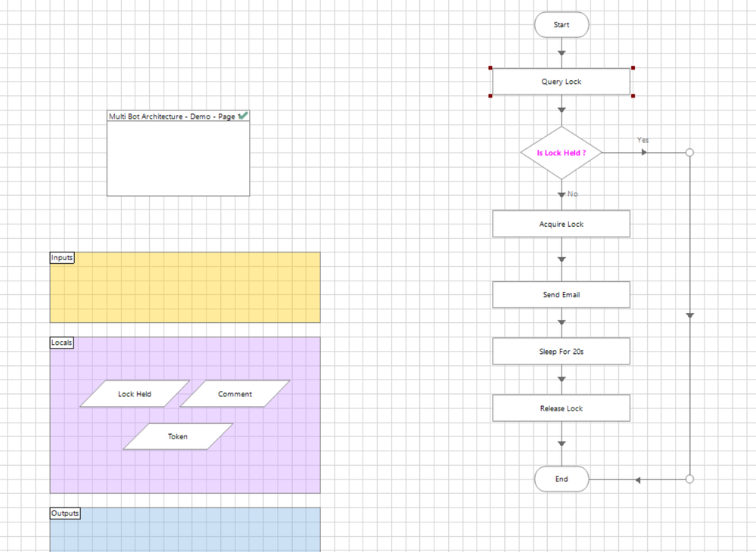Select the Yes link label
The height and width of the screenshot is (552, 756).
642,140
